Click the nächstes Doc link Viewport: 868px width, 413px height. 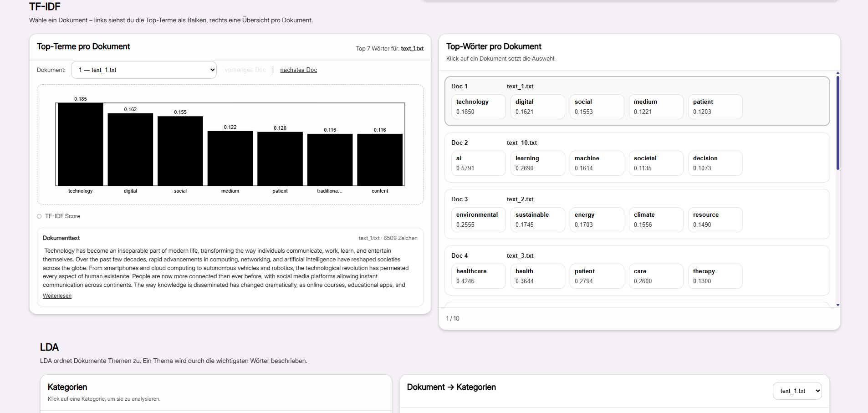click(298, 70)
